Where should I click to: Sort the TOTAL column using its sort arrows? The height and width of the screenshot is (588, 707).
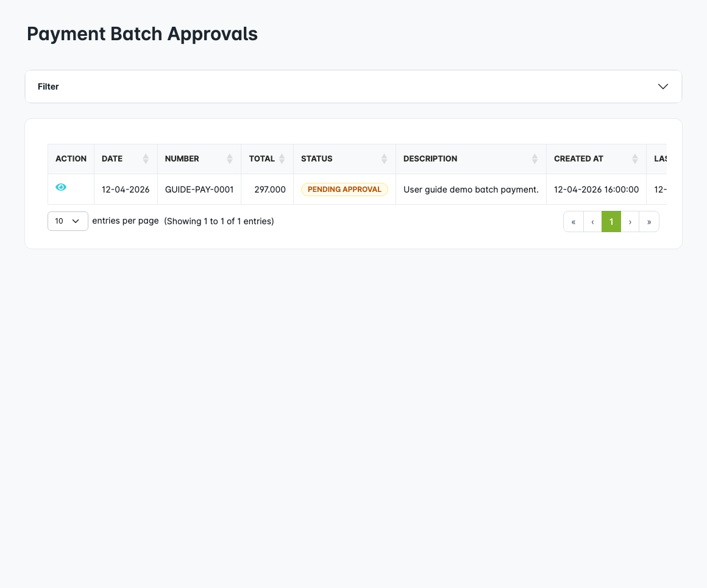282,158
